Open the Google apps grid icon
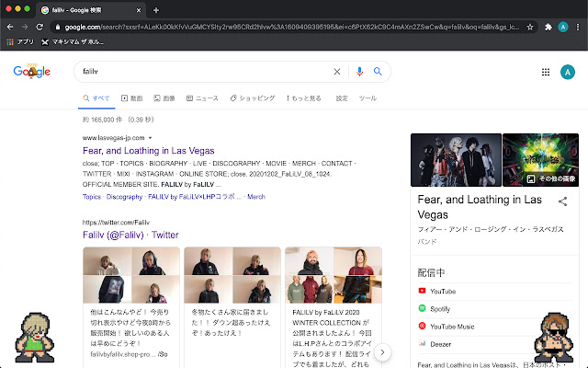Image resolution: width=588 pixels, height=368 pixels. point(546,72)
